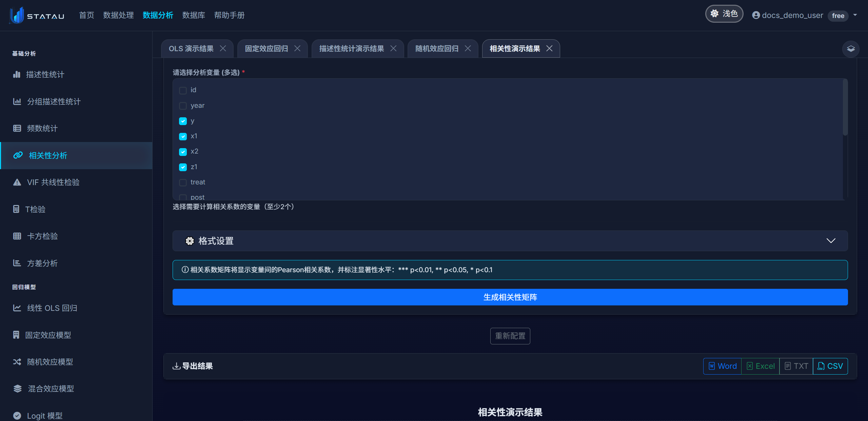Screen dimensions: 868x421
Task: Click the 线性 OLS 回归 line chart icon
Action: click(x=17, y=308)
